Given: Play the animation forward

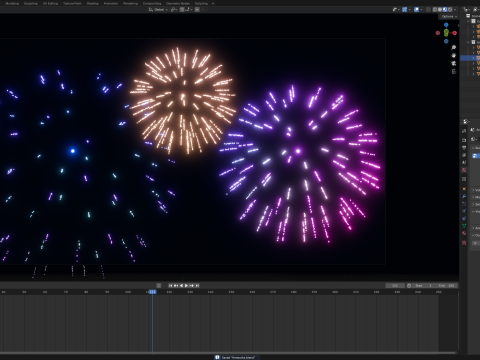Looking at the screenshot, I should click(186, 286).
